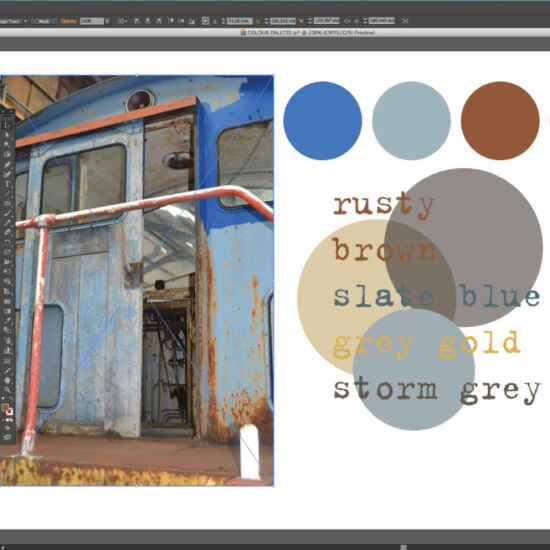Image resolution: width=550 pixels, height=550 pixels.
Task: Click the opacity value field
Action: [92, 21]
